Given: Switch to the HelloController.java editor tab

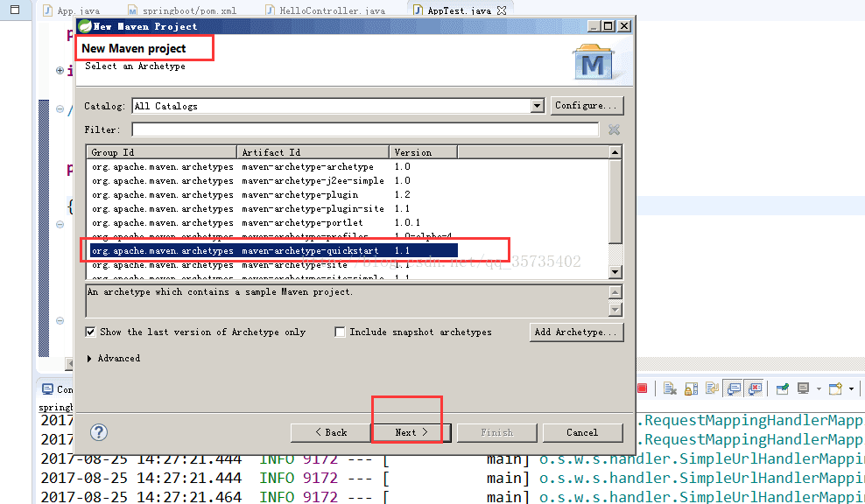Looking at the screenshot, I should [325, 10].
